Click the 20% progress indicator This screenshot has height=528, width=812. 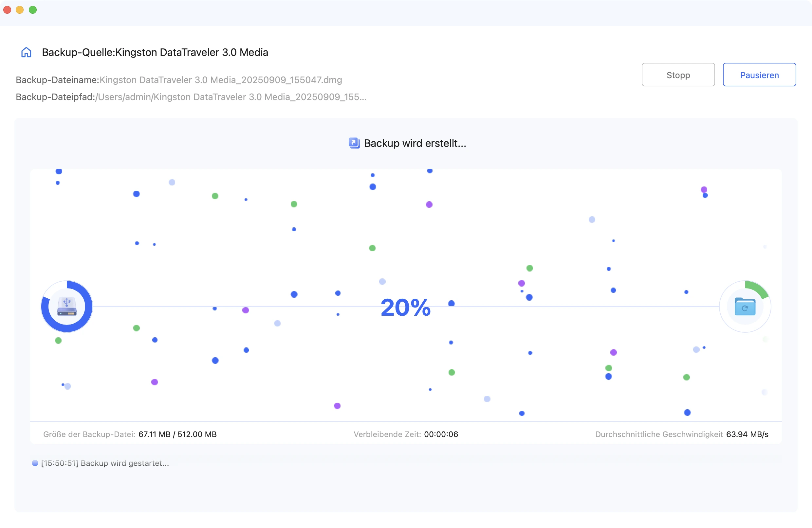click(406, 308)
